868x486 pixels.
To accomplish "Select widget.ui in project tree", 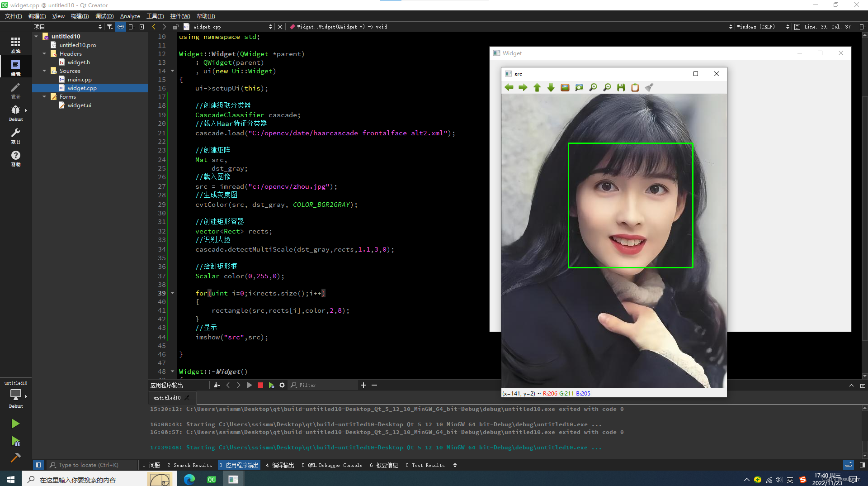I will pos(79,105).
